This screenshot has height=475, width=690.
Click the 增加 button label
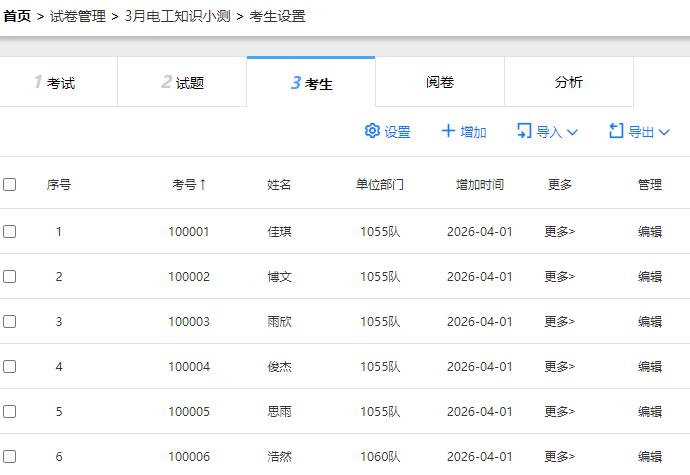coord(473,132)
